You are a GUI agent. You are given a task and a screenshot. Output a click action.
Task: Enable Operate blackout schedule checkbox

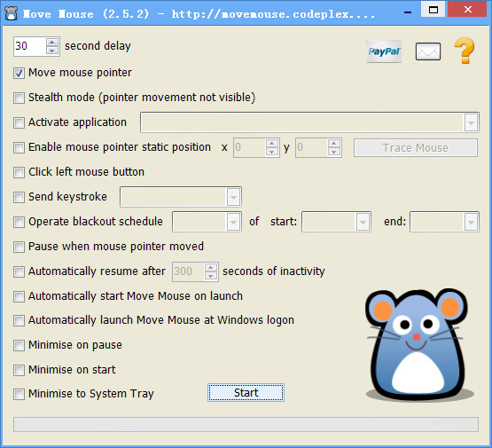pyautogui.click(x=19, y=222)
